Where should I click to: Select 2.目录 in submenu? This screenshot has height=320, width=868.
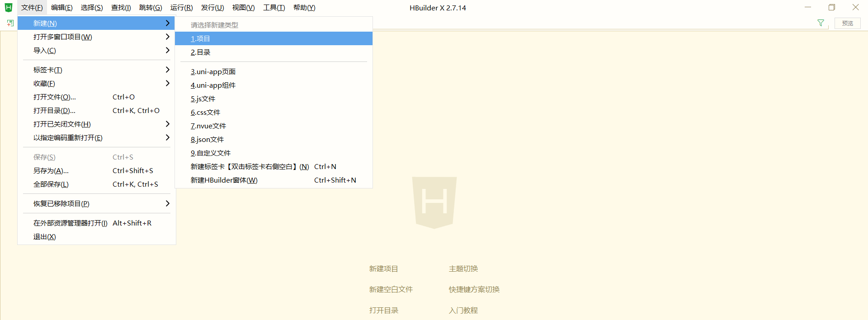coord(274,52)
